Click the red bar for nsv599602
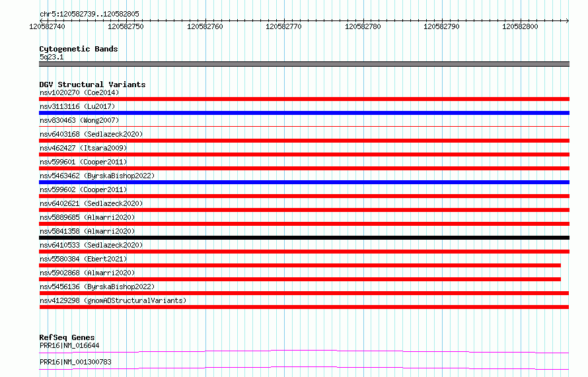Image resolution: width=588 pixels, height=377 pixels. click(304, 196)
